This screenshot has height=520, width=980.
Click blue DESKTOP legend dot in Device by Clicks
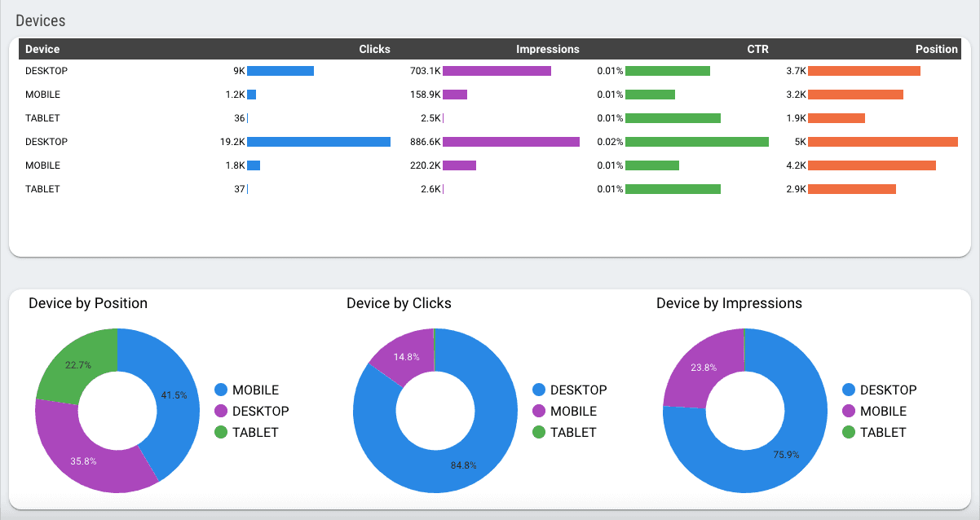point(539,390)
